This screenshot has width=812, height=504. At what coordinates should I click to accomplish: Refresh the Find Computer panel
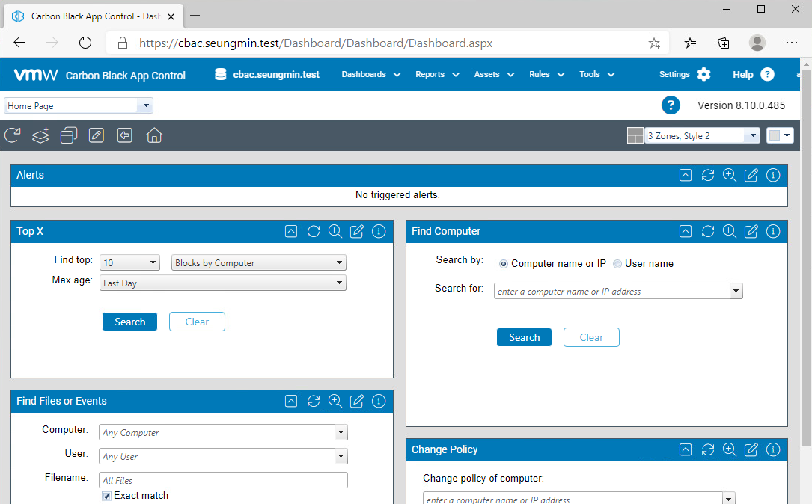[x=707, y=231]
